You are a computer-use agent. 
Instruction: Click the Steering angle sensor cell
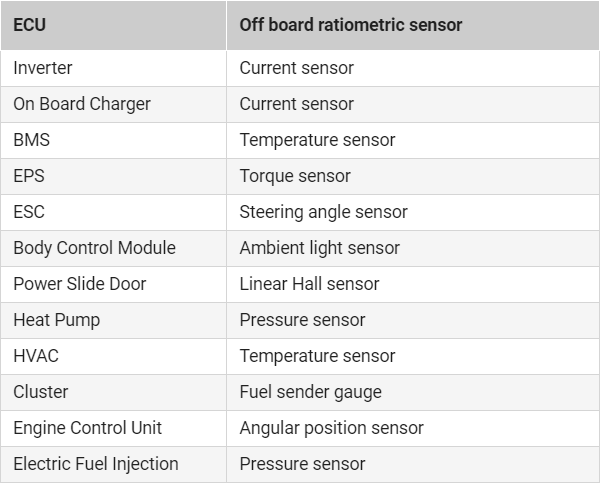(323, 212)
